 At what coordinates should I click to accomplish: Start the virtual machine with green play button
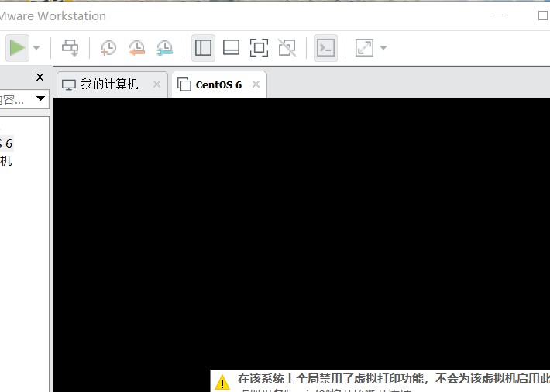[x=17, y=48]
